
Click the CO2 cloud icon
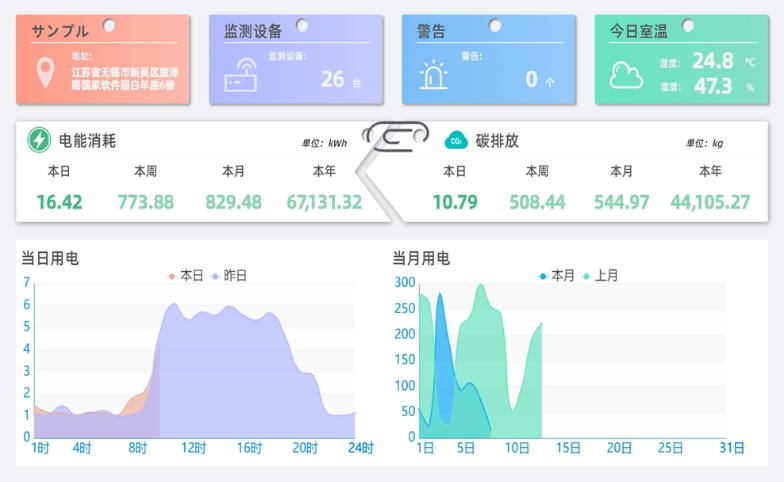[x=456, y=140]
